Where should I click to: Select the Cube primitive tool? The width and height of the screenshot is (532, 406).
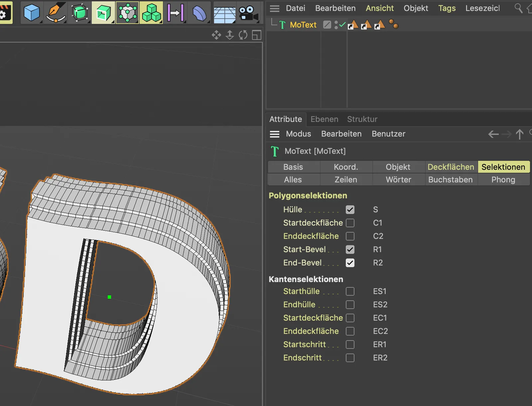(32, 13)
